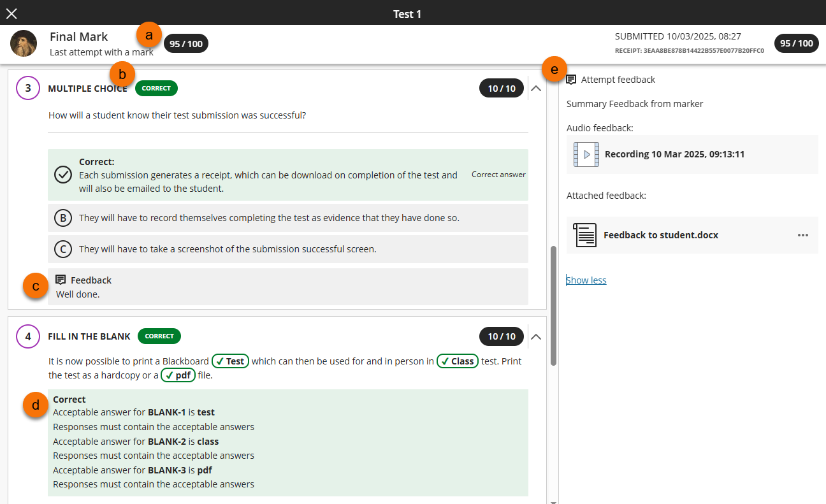Click the Final Mark 95 / 100 pill
This screenshot has width=826, height=504.
pos(186,44)
